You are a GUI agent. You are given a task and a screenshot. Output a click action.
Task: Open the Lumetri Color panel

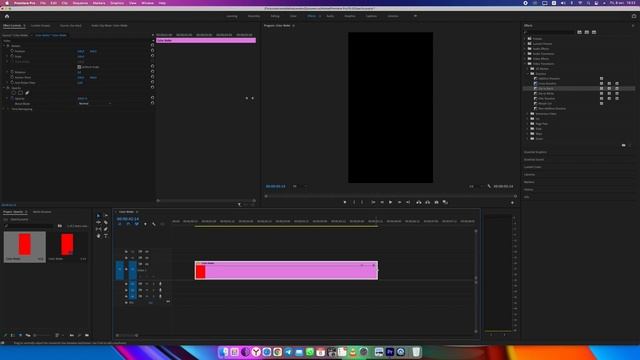pos(533,167)
